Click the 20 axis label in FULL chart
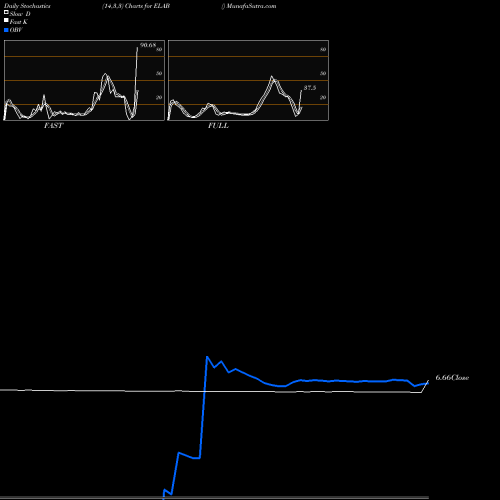 [323, 97]
